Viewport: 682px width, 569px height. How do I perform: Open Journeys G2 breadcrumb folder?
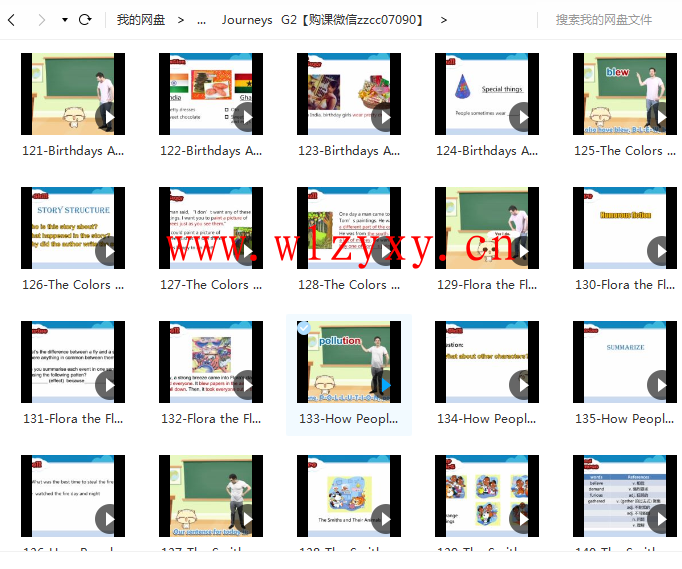(x=322, y=20)
